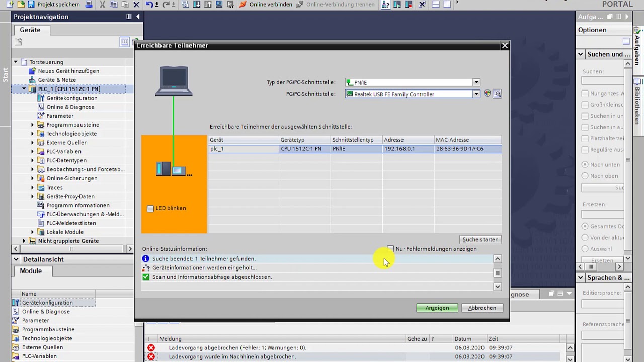Check the Groß-/Kleinschreibung option
The width and height of the screenshot is (644, 362).
pyautogui.click(x=585, y=105)
